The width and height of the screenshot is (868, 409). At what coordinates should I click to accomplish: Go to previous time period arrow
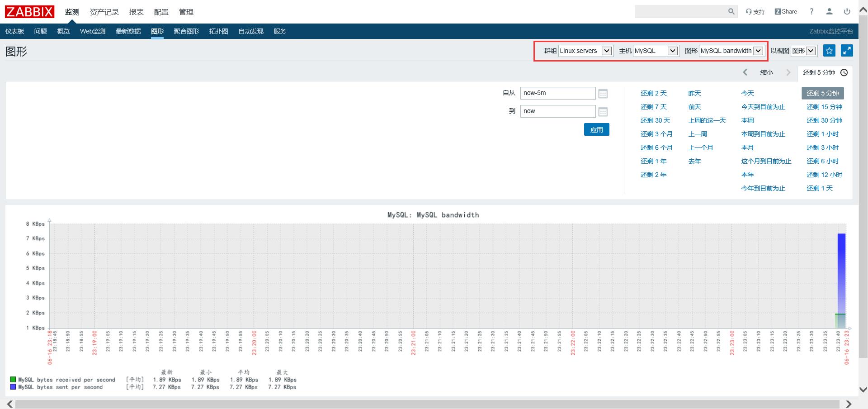745,72
